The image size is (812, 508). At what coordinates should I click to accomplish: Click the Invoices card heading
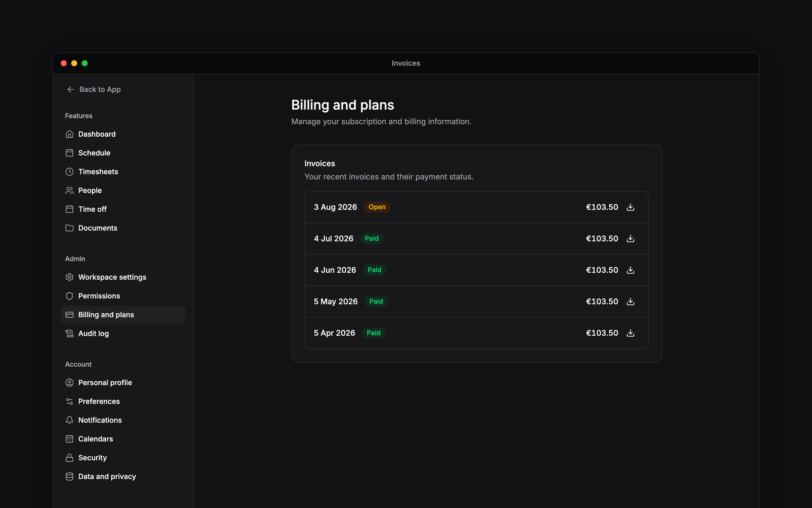coord(320,164)
